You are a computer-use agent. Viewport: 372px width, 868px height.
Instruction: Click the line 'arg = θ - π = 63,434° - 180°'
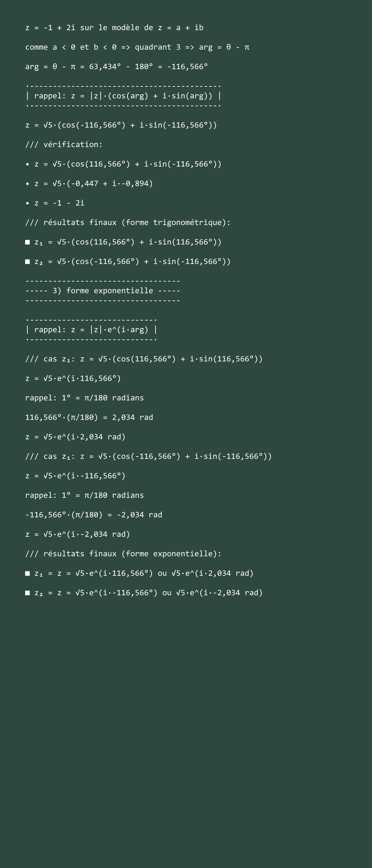point(116,67)
